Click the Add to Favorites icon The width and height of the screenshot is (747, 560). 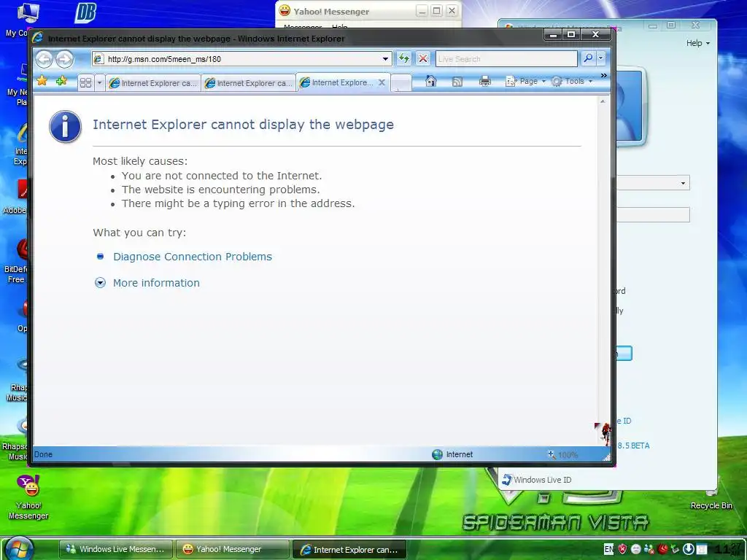coord(61,81)
